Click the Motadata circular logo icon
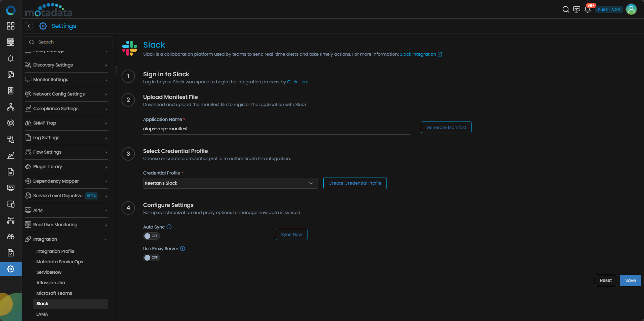The width and height of the screenshot is (644, 321). (x=11, y=10)
